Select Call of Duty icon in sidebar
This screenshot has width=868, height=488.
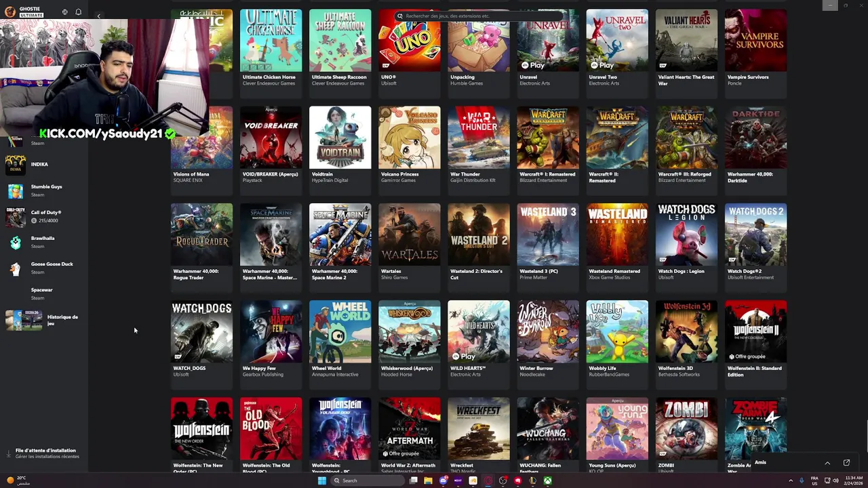[16, 216]
